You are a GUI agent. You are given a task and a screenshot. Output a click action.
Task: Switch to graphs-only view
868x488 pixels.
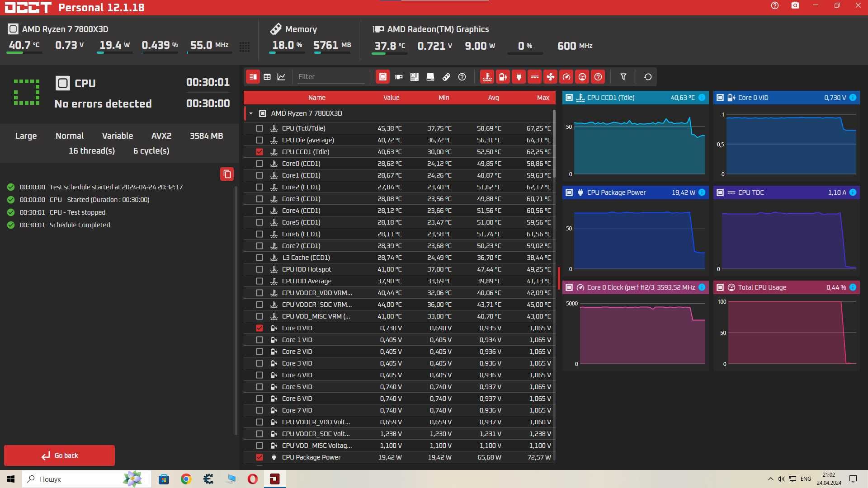point(281,77)
